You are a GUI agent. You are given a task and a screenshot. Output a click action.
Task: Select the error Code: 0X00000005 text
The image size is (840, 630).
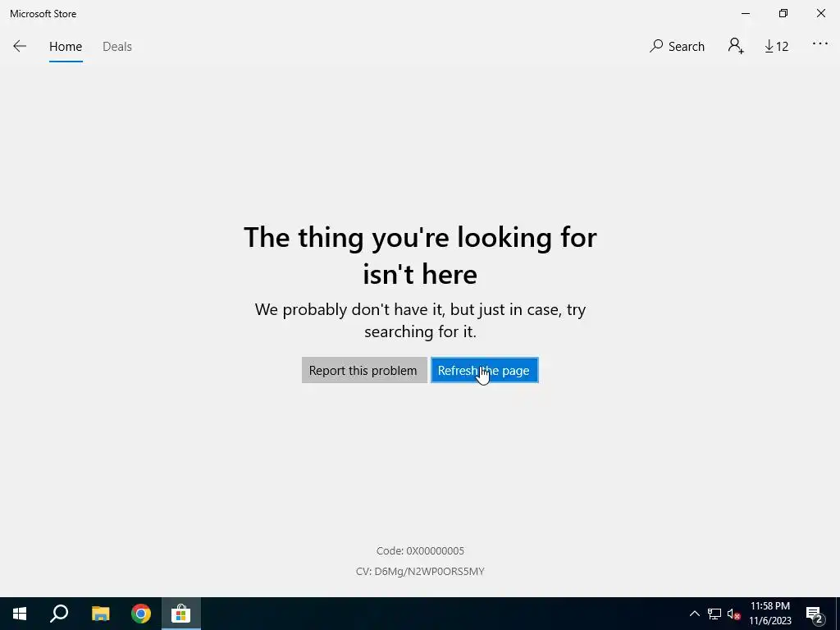click(420, 550)
